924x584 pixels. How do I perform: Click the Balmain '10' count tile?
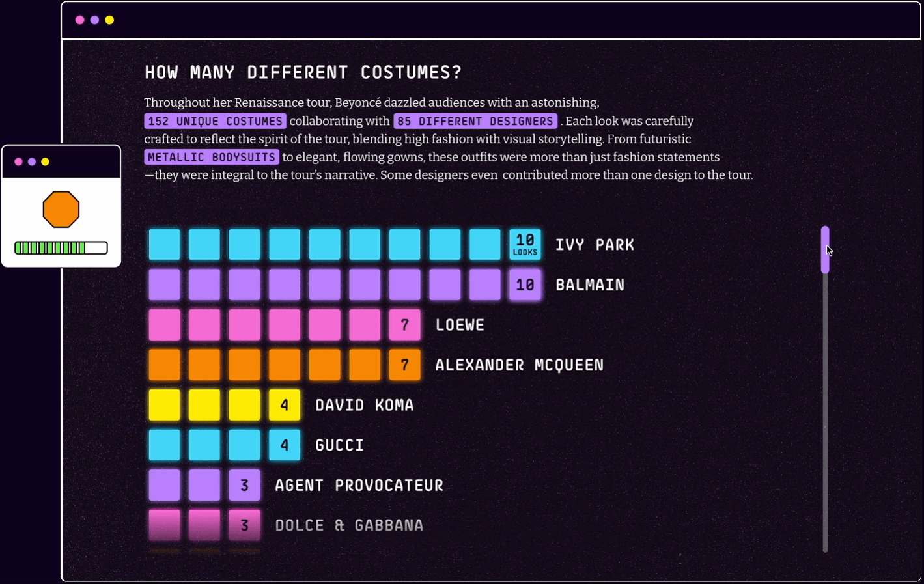525,285
